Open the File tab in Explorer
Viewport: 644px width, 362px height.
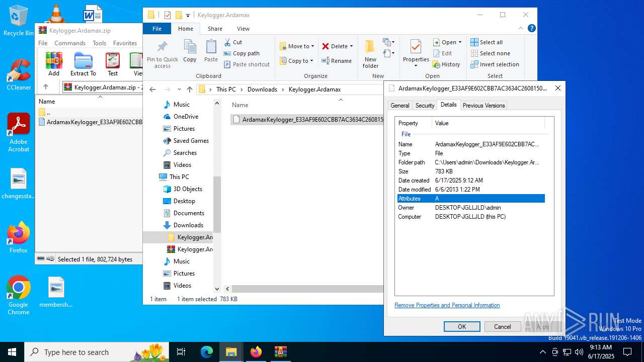[157, 29]
